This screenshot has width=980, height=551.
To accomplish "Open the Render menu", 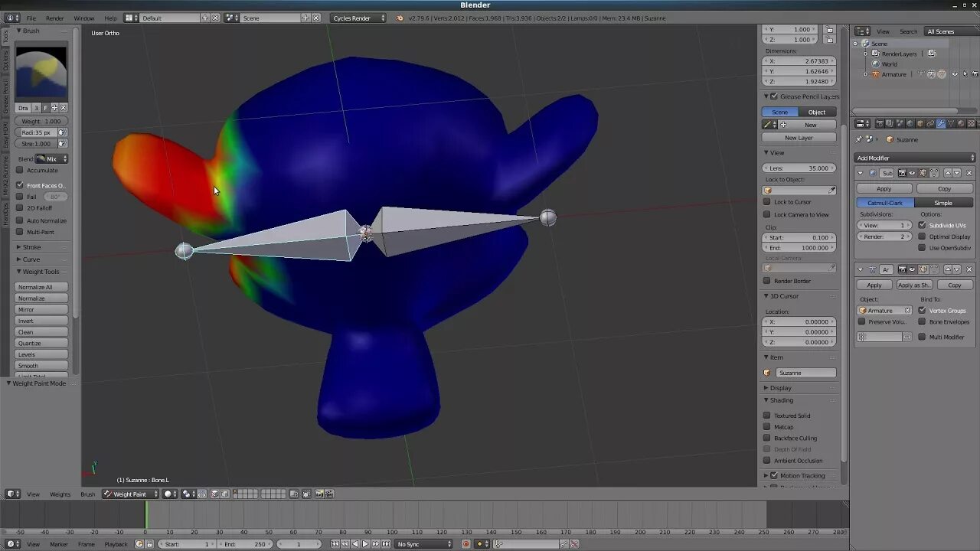I will [54, 18].
